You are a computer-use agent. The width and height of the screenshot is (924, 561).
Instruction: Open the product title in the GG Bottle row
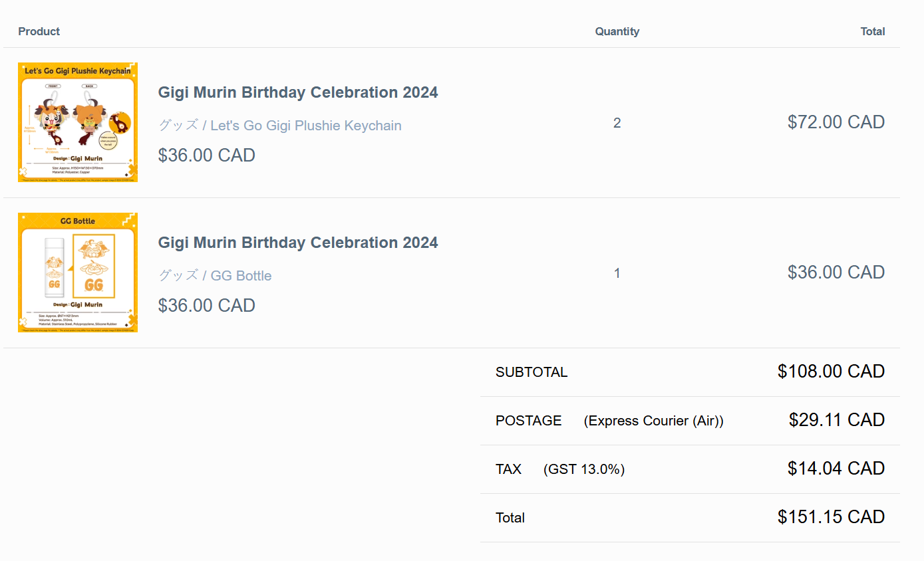[297, 243]
